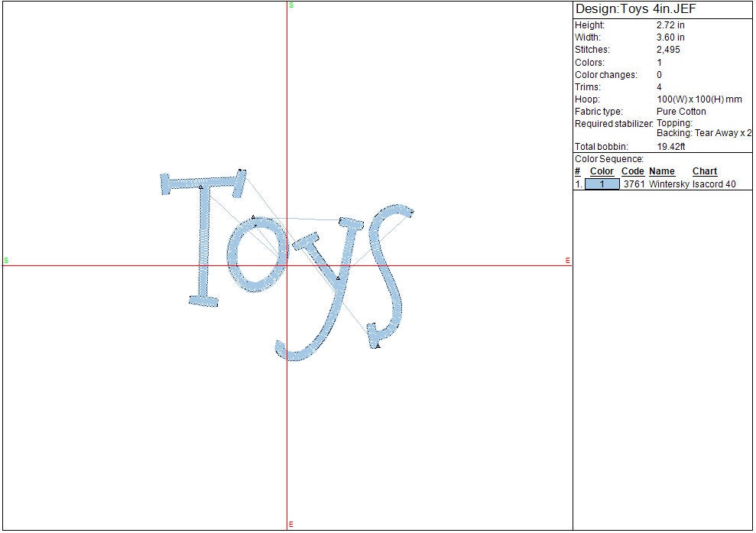Screen dimensions: 756x533
Task: Click the Code column header
Action: [632, 171]
